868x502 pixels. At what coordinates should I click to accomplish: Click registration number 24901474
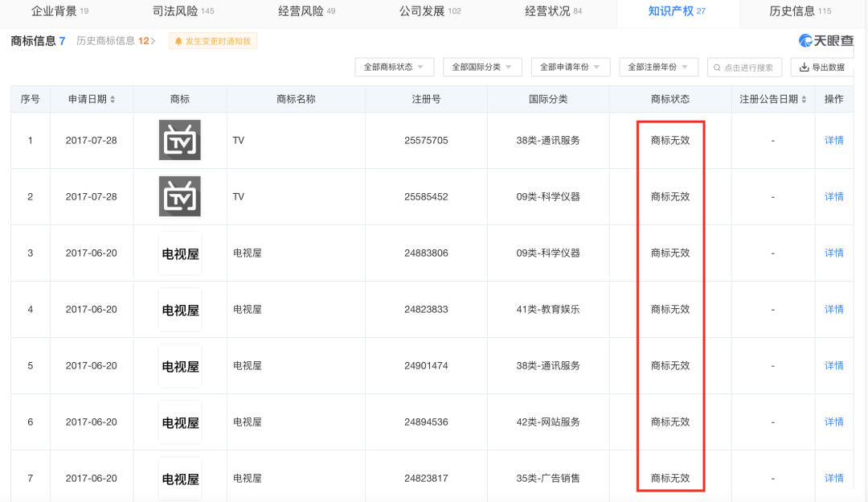(426, 366)
